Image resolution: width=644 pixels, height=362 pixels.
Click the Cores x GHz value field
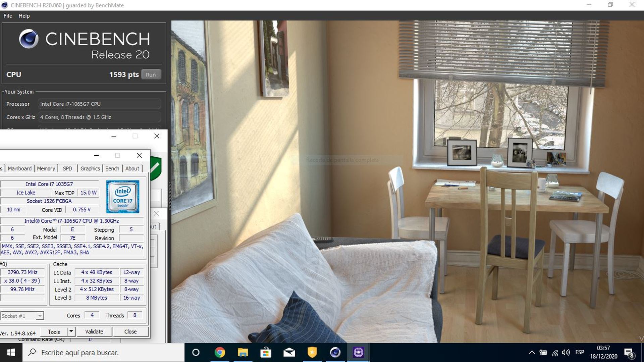(99, 117)
